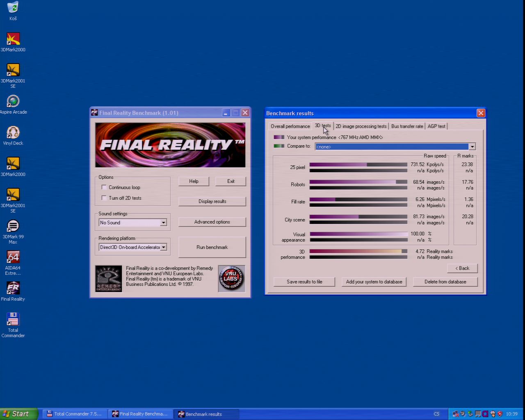
Task: Click Add your system to database
Action: pos(374,282)
